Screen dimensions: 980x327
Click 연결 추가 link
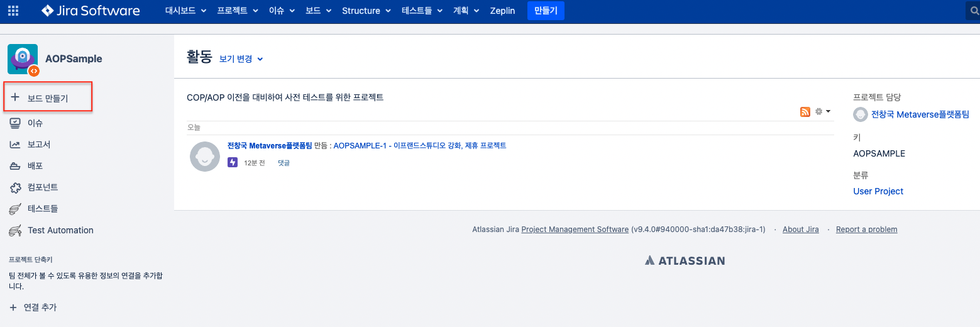tap(40, 308)
